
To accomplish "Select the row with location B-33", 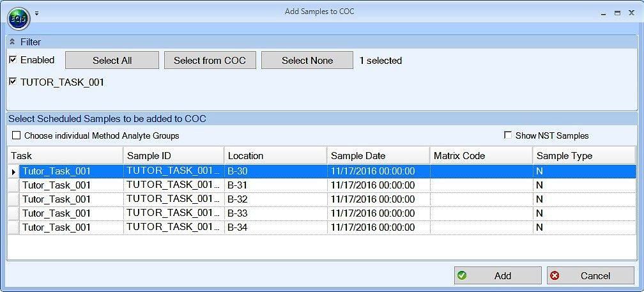I will click(275, 213).
